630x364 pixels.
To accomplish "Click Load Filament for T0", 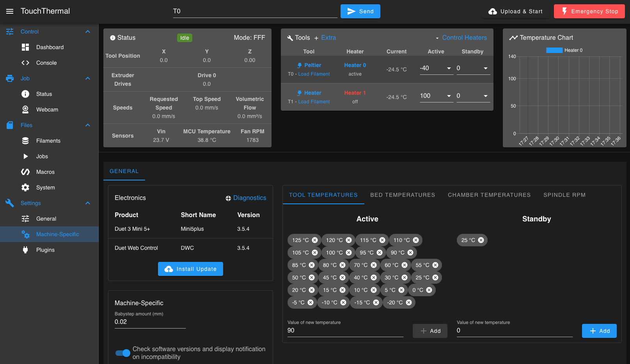I will 314,74.
